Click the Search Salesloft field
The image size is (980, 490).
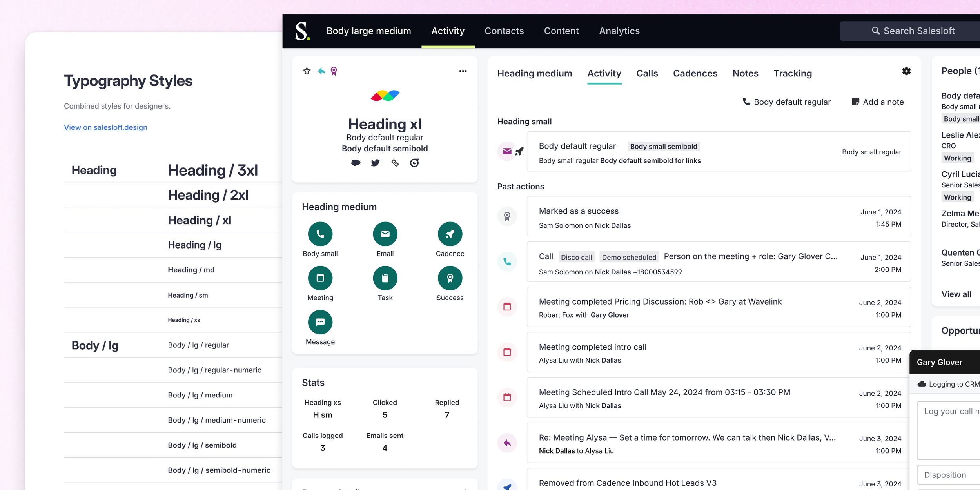point(913,31)
